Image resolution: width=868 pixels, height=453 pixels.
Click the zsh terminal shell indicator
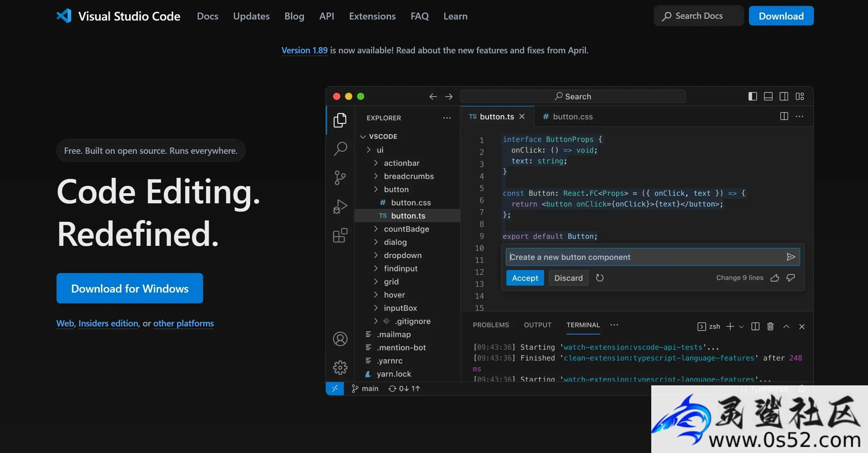point(709,326)
